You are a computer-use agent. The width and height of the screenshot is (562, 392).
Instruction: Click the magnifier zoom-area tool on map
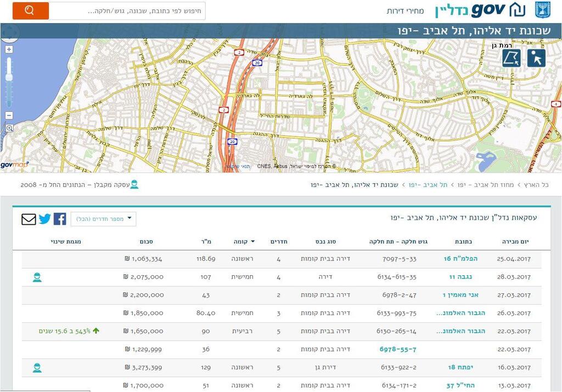pyautogui.click(x=9, y=128)
